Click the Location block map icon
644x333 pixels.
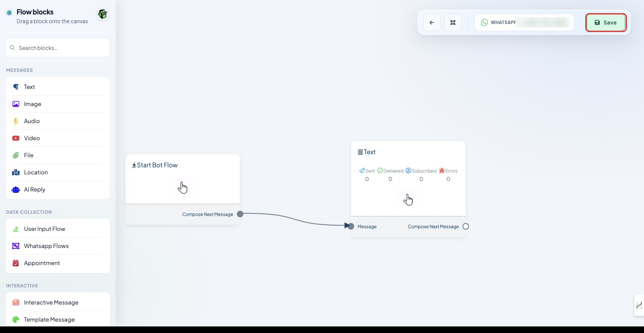pos(16,172)
